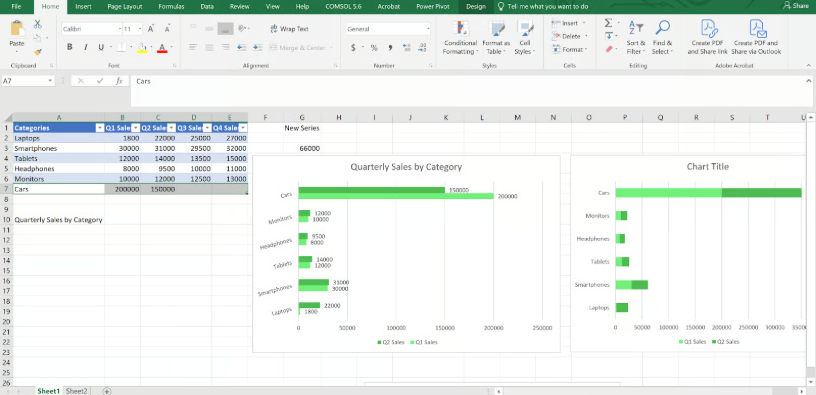Click Create PDF and Share link
This screenshot has width=816, height=395.
707,37
